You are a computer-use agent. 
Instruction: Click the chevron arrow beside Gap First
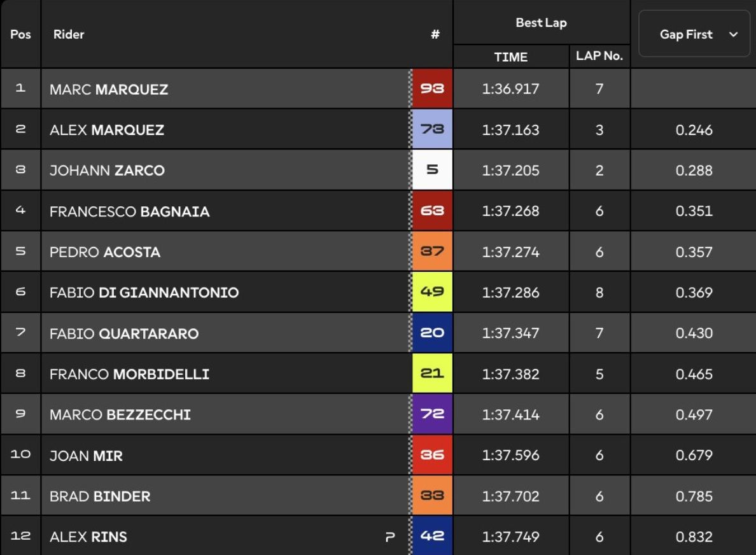[x=733, y=34]
